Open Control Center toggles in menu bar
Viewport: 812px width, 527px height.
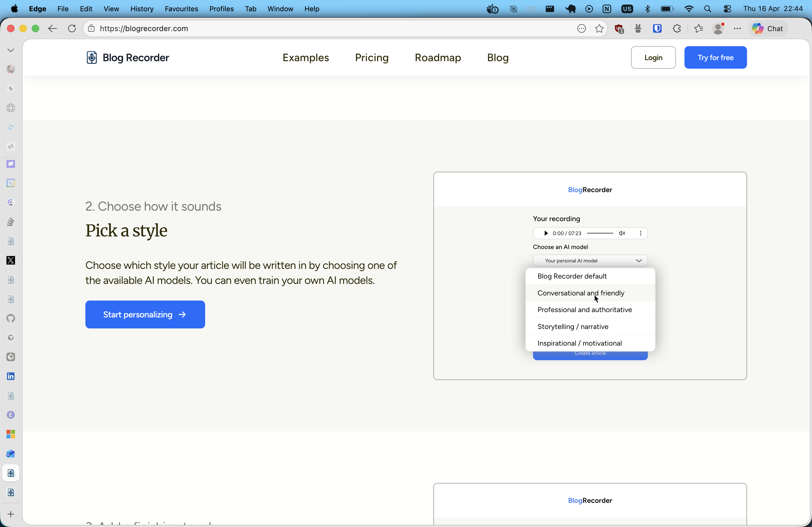(727, 9)
